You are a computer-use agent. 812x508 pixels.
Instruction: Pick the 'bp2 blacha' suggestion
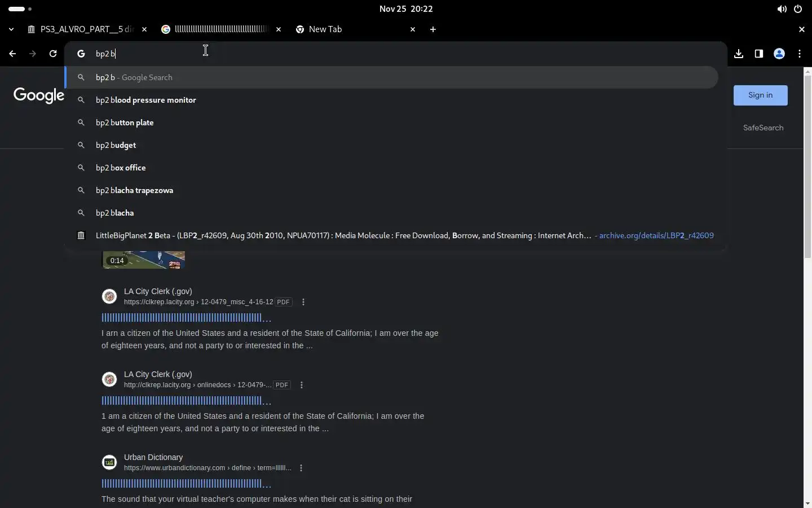click(x=391, y=213)
